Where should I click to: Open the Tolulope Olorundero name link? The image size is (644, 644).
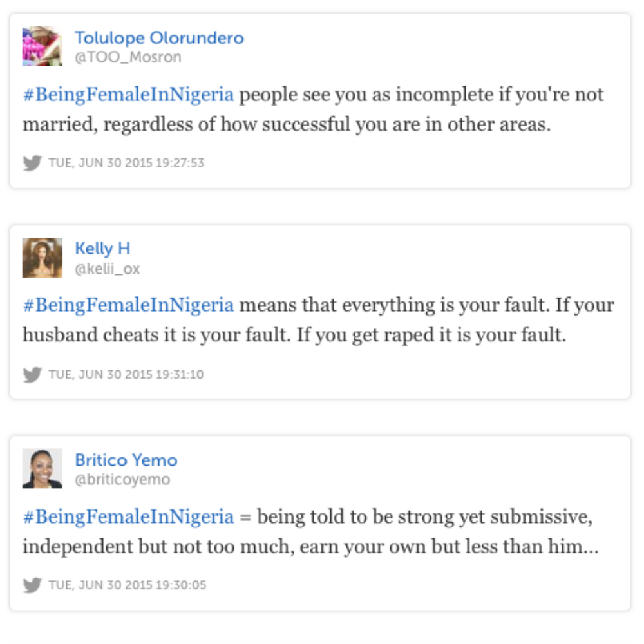point(159,38)
